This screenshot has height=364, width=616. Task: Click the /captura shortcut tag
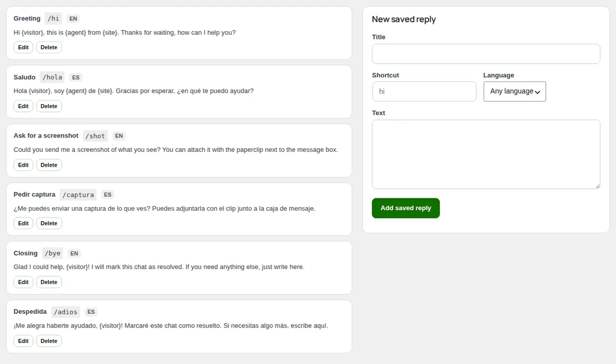pyautogui.click(x=78, y=195)
